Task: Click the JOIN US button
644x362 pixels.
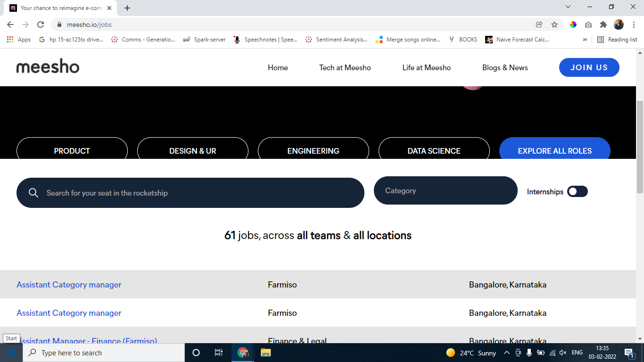Action: pos(589,67)
